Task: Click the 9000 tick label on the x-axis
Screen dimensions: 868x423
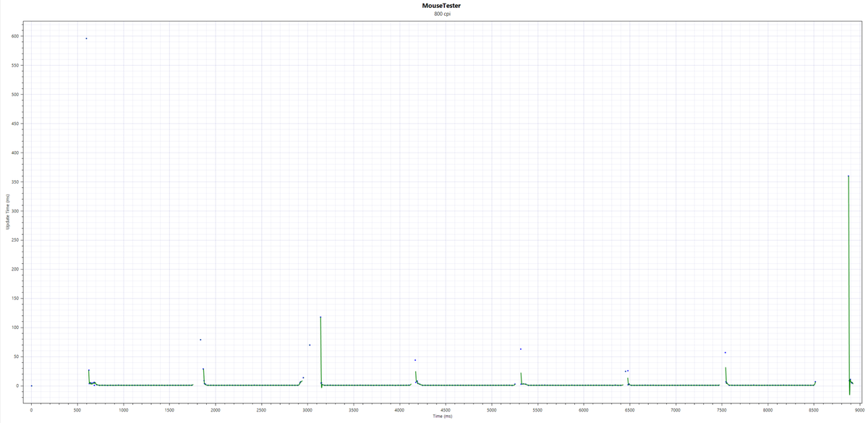Action: click(x=859, y=410)
